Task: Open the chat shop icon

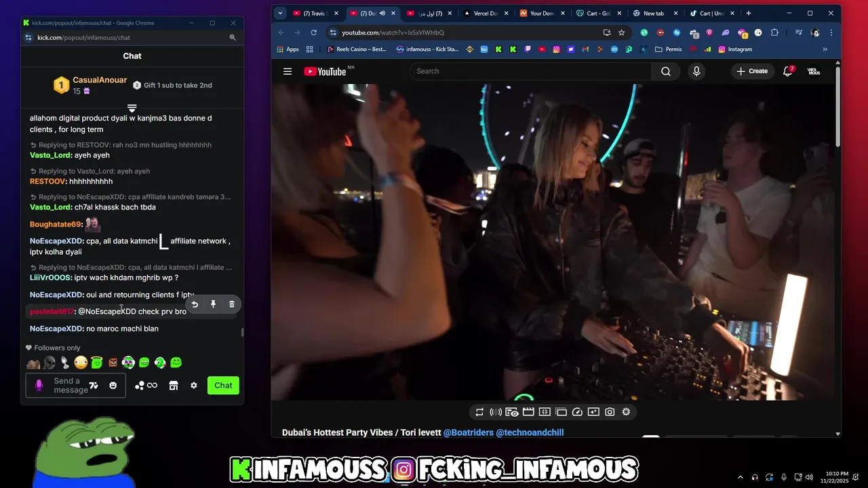Action: click(174, 386)
